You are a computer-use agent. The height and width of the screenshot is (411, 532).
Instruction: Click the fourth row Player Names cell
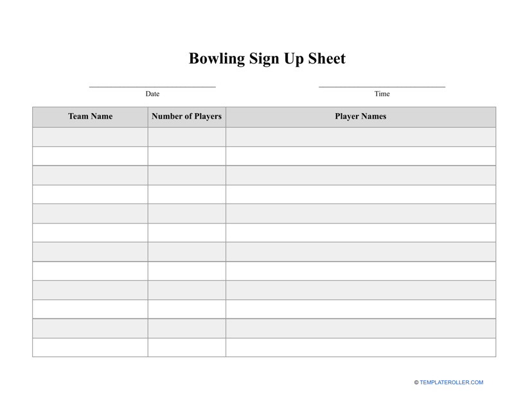(360, 195)
